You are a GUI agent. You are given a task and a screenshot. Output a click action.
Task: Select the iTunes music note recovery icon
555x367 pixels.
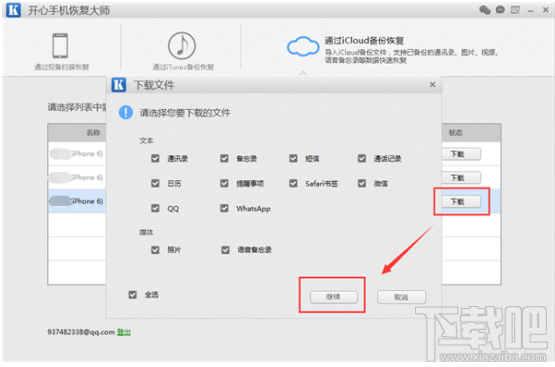(x=182, y=45)
